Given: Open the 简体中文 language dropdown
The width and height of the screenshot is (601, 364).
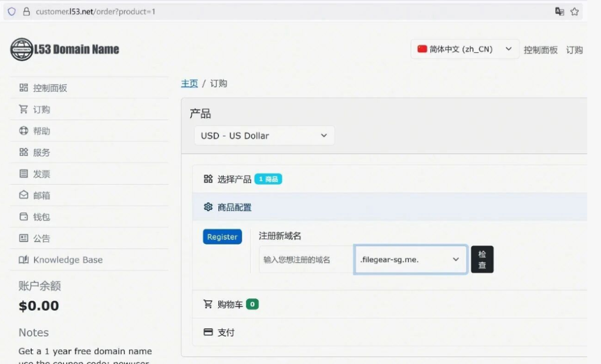Looking at the screenshot, I should pyautogui.click(x=464, y=49).
